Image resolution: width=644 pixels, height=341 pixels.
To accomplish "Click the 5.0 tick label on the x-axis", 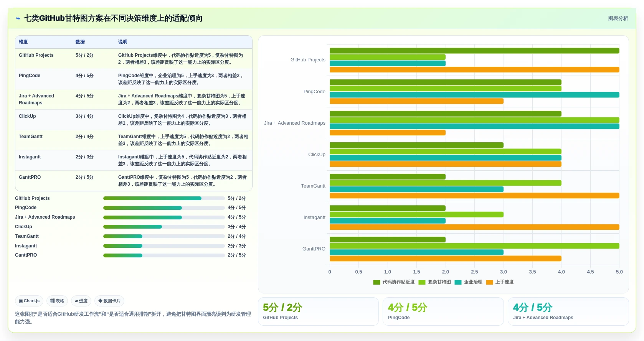I will click(x=619, y=272).
